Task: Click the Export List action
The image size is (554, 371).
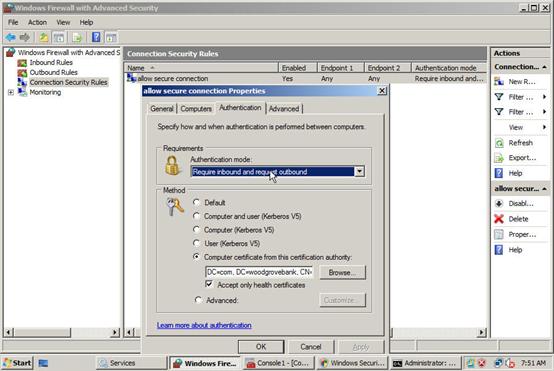Action: [522, 158]
